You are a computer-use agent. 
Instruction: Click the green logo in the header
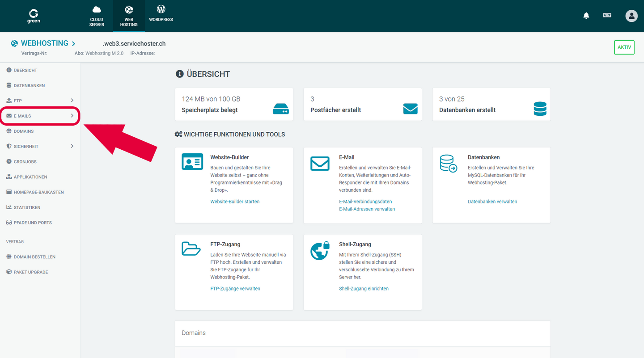click(x=34, y=15)
